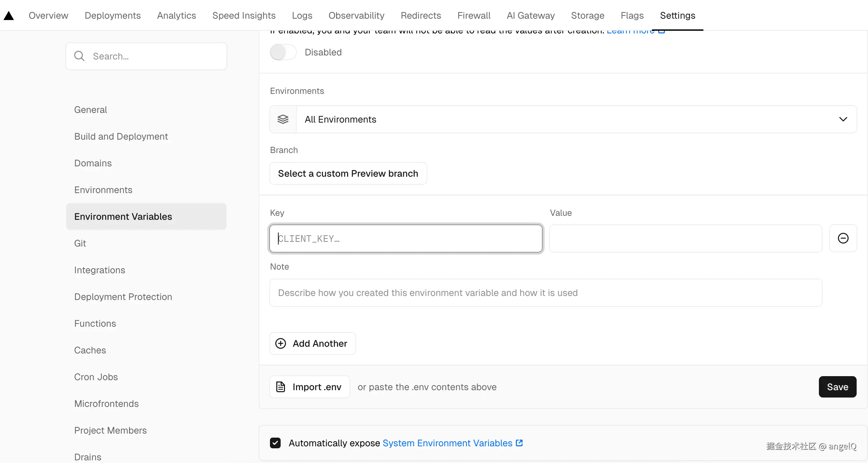Click the file icon in Import .env
868x463 pixels.
coord(281,387)
